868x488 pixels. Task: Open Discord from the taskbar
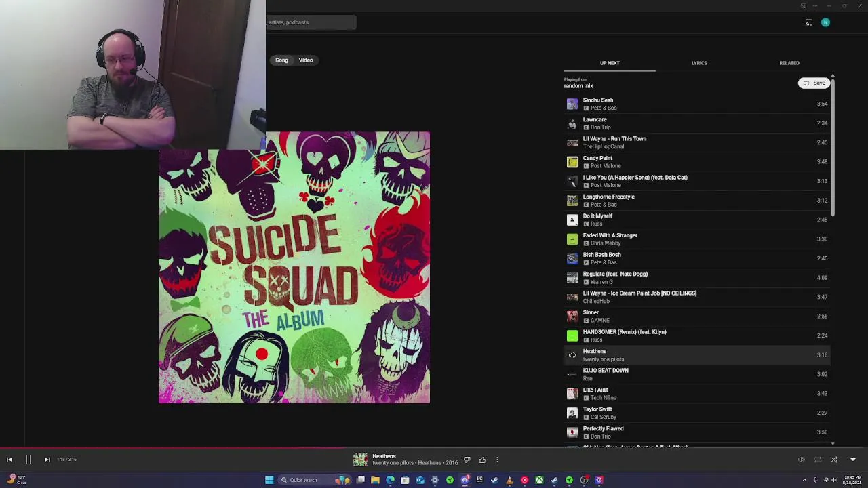pyautogui.click(x=465, y=480)
